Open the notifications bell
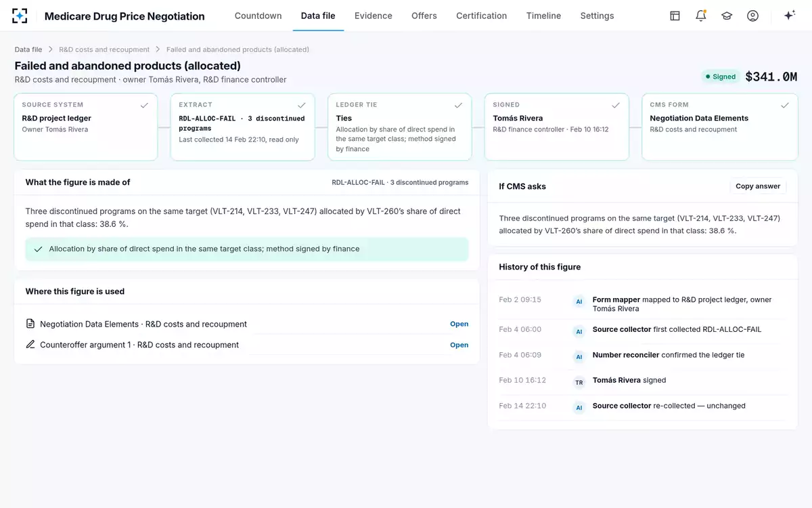Image resolution: width=812 pixels, height=508 pixels. (700, 16)
